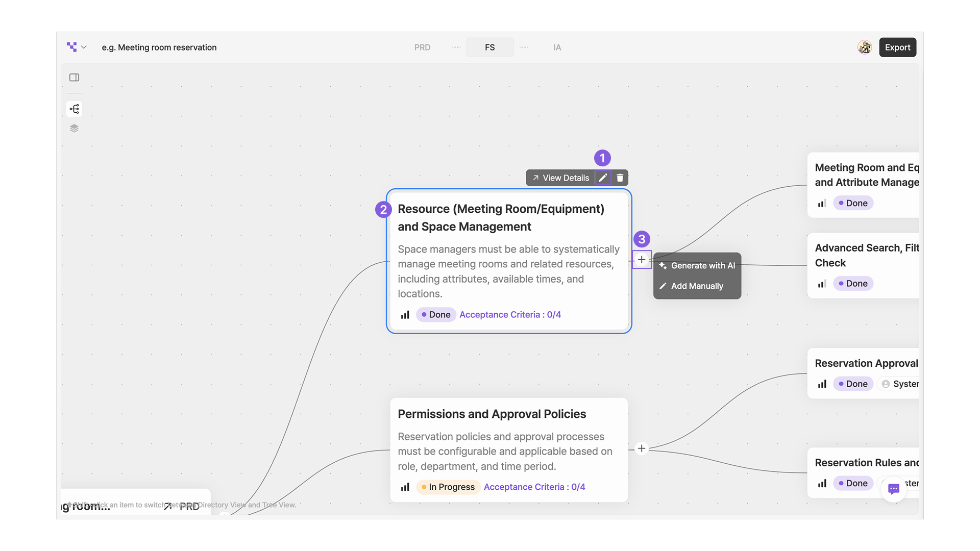Click the user avatar icon
980x551 pixels.
tap(864, 47)
